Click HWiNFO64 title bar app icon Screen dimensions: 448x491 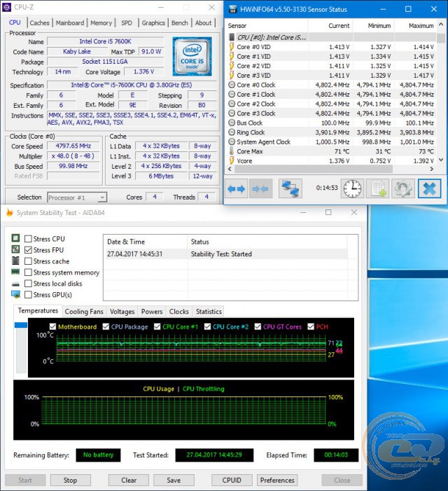click(232, 9)
